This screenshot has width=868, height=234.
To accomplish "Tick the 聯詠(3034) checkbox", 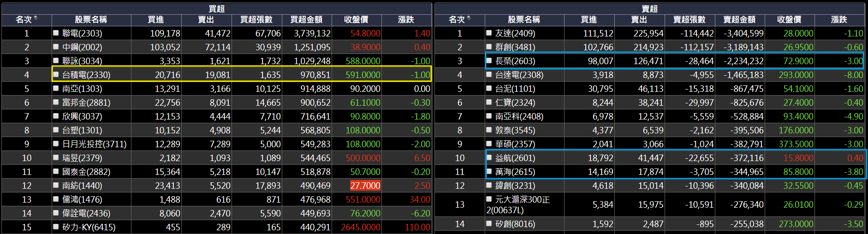I will click(56, 60).
